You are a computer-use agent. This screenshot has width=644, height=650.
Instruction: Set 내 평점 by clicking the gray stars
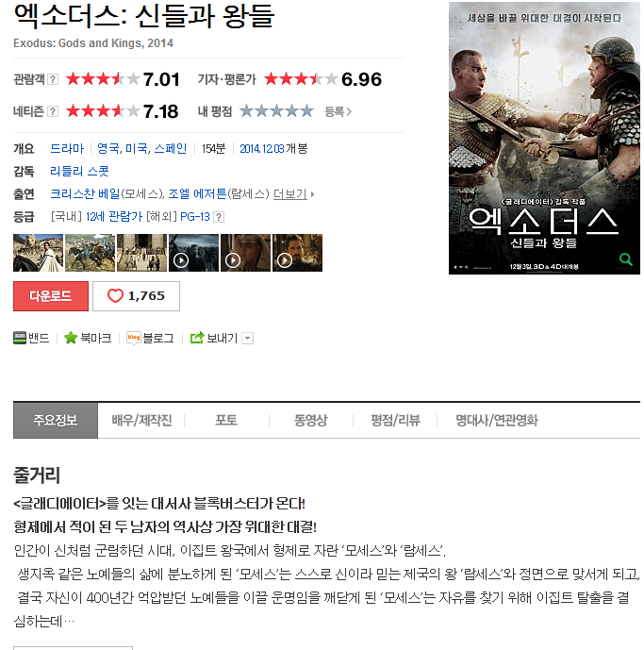[x=277, y=111]
